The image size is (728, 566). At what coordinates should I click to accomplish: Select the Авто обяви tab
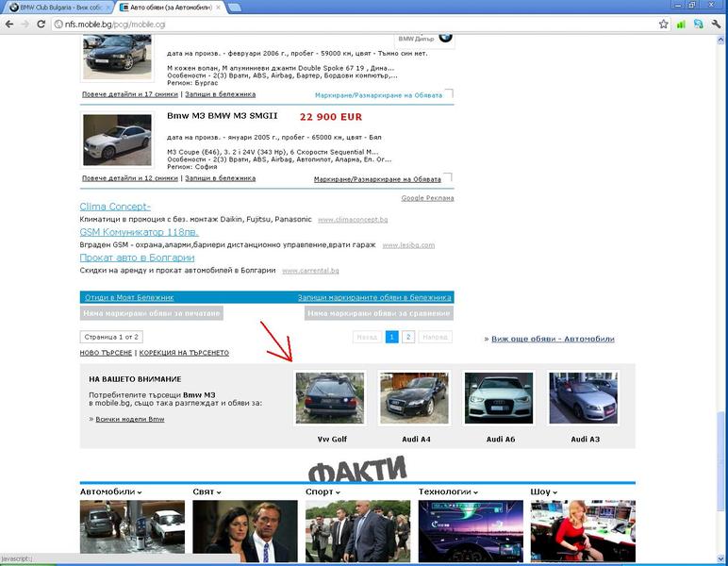170,8
